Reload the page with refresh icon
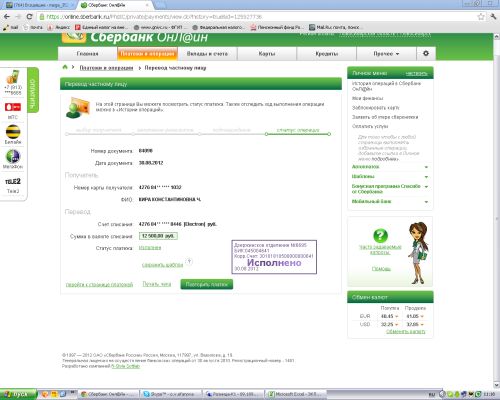This screenshot has height=400, width=500. point(29,17)
